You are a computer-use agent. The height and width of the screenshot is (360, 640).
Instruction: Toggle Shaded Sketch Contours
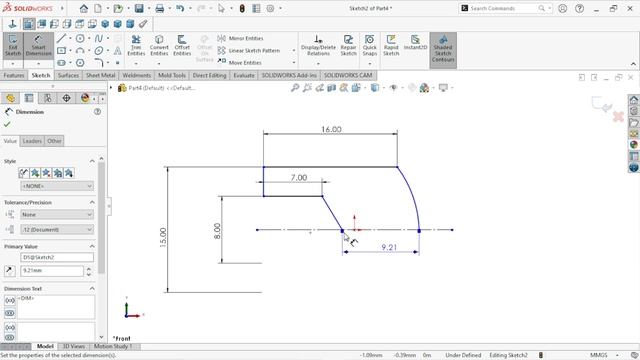click(x=443, y=50)
